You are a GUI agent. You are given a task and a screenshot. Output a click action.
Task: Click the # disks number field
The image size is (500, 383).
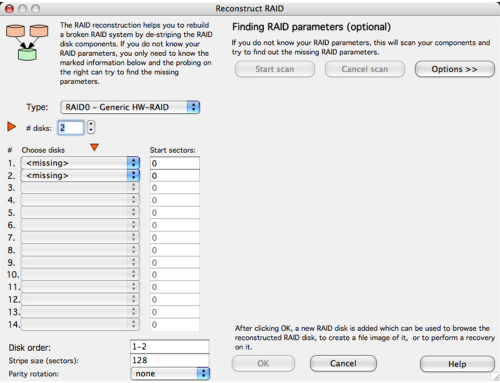(71, 128)
